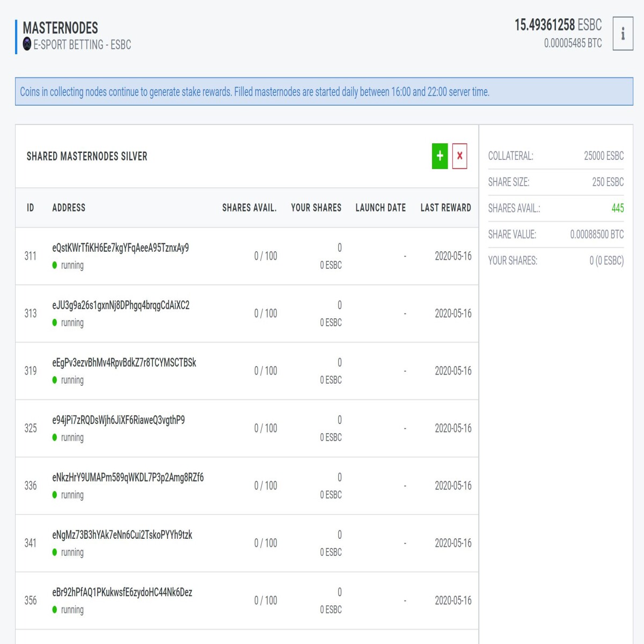644x644 pixels.
Task: Click node ID 313
Action: pos(31,313)
